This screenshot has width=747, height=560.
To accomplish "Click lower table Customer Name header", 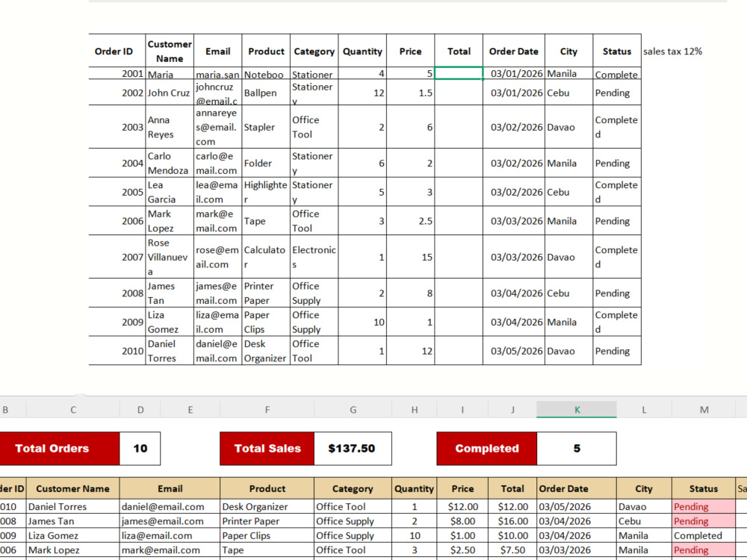I will 73,488.
